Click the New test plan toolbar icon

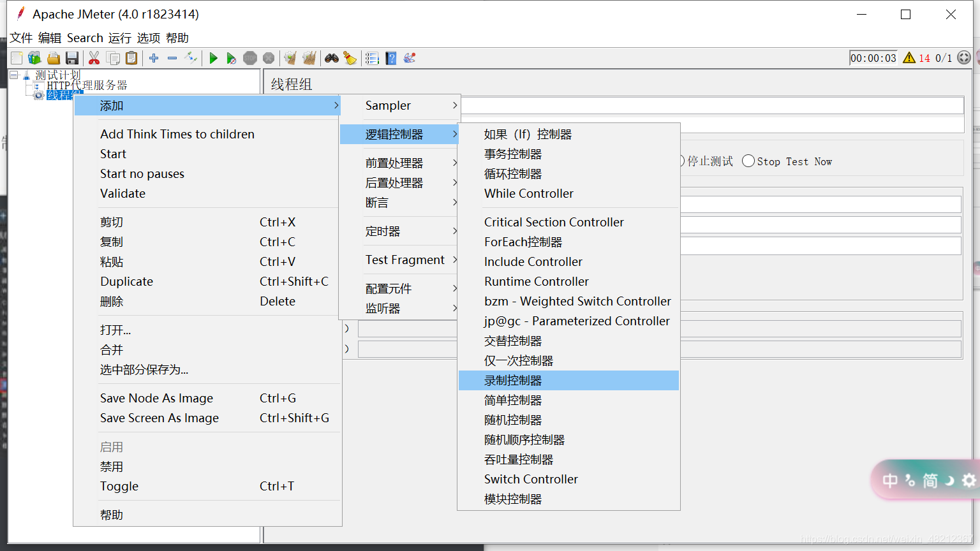[17, 58]
